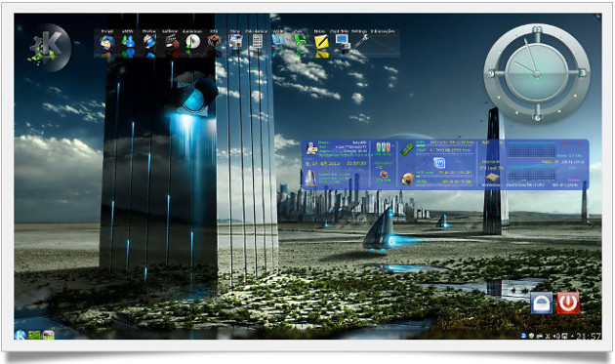Open Thunderbird email icon in top dock
This screenshot has width=615, height=364.
click(106, 42)
